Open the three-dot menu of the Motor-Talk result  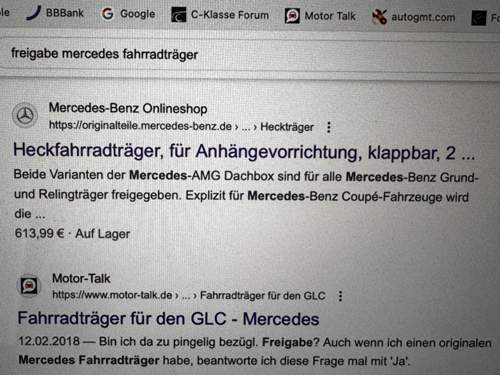click(x=340, y=296)
